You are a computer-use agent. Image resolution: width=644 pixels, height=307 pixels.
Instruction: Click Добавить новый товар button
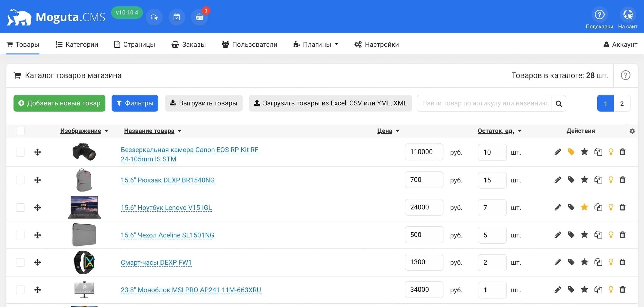(x=59, y=103)
